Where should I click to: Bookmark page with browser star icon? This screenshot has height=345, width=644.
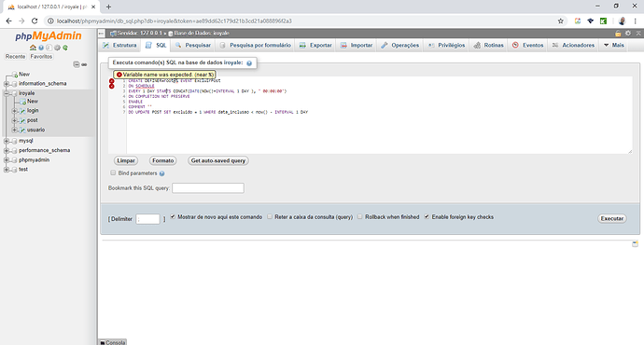click(x=561, y=21)
